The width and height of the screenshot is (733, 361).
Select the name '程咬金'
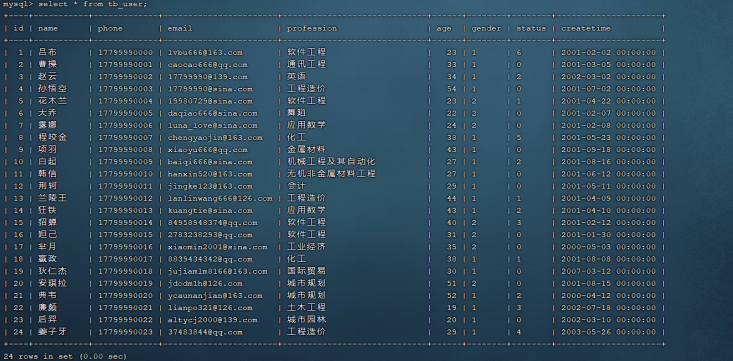pyautogui.click(x=52, y=137)
